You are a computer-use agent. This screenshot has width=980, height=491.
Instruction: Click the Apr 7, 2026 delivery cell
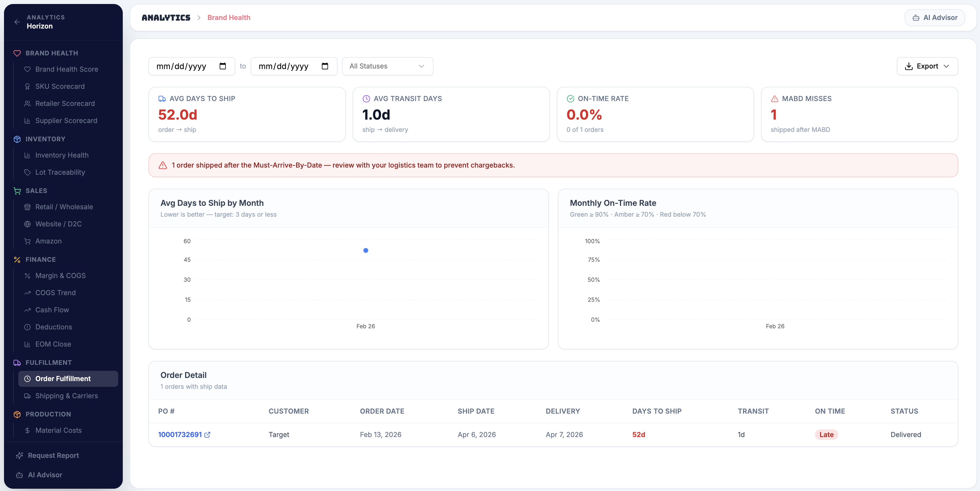pos(564,435)
